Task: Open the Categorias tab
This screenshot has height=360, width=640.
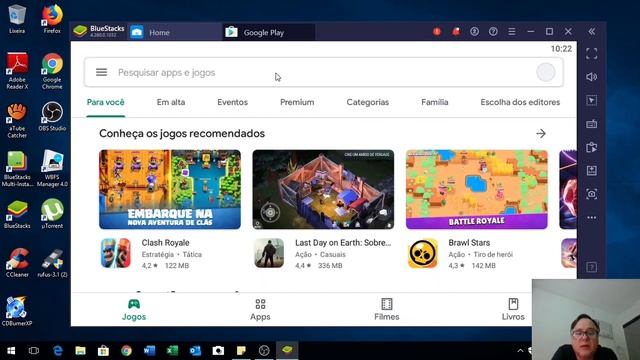Action: (368, 102)
